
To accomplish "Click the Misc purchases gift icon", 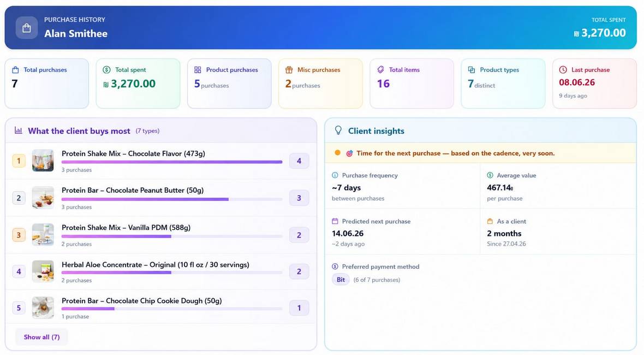I will 289,70.
